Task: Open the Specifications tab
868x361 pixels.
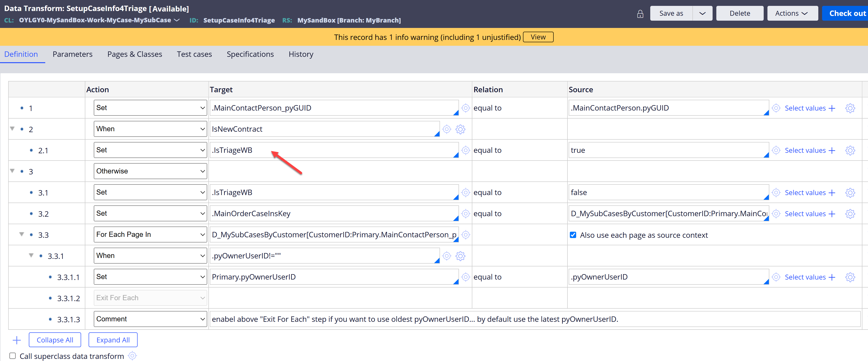Action: (x=250, y=54)
